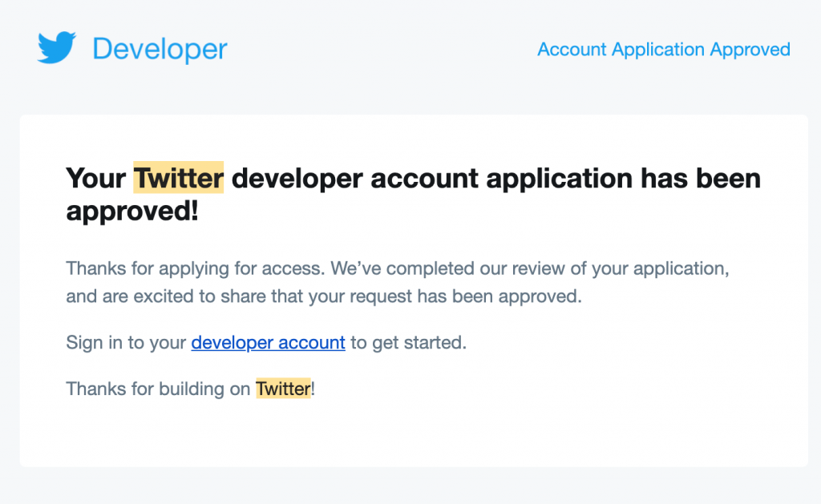This screenshot has height=504, width=821.
Task: Click 'Thanks for applying for access' sentence
Action: click(x=196, y=268)
